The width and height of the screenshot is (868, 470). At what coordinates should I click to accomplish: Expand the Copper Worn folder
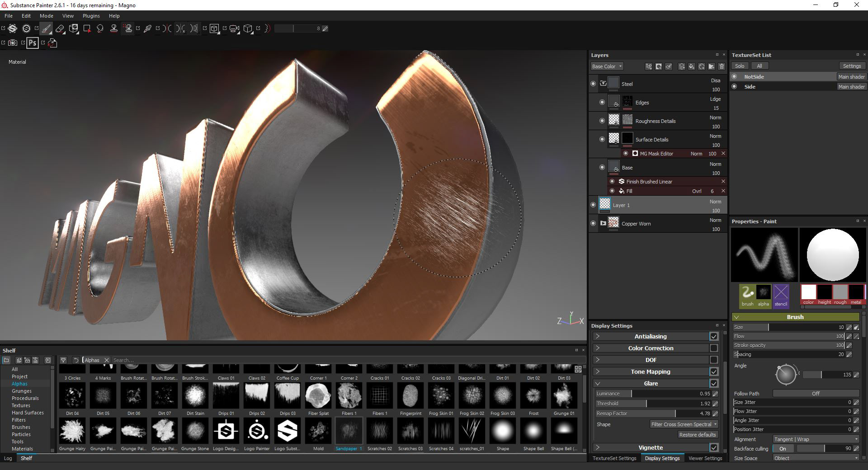click(x=603, y=223)
